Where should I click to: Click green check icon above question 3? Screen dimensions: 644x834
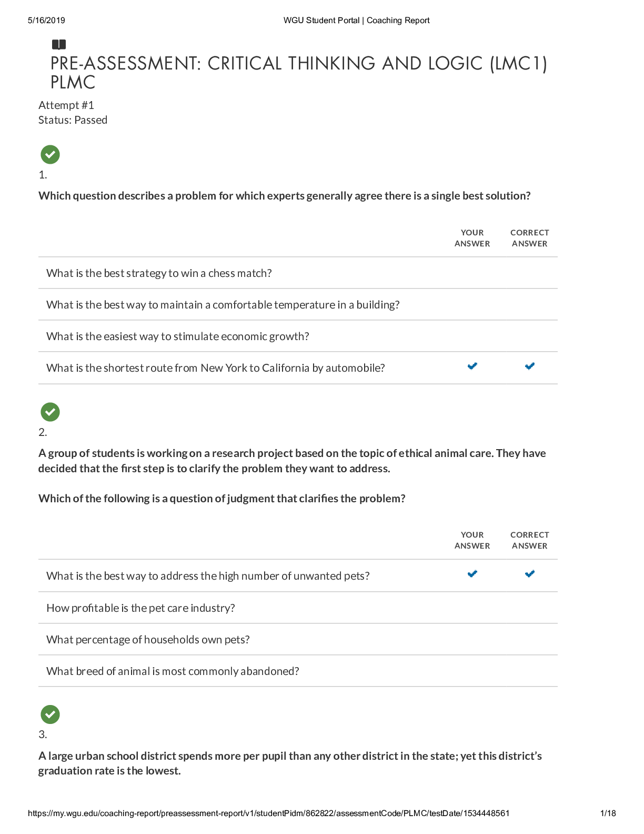pos(50,714)
